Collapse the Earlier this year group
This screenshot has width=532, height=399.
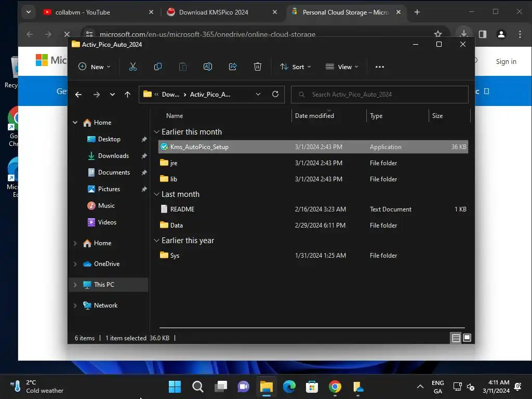[x=156, y=241]
